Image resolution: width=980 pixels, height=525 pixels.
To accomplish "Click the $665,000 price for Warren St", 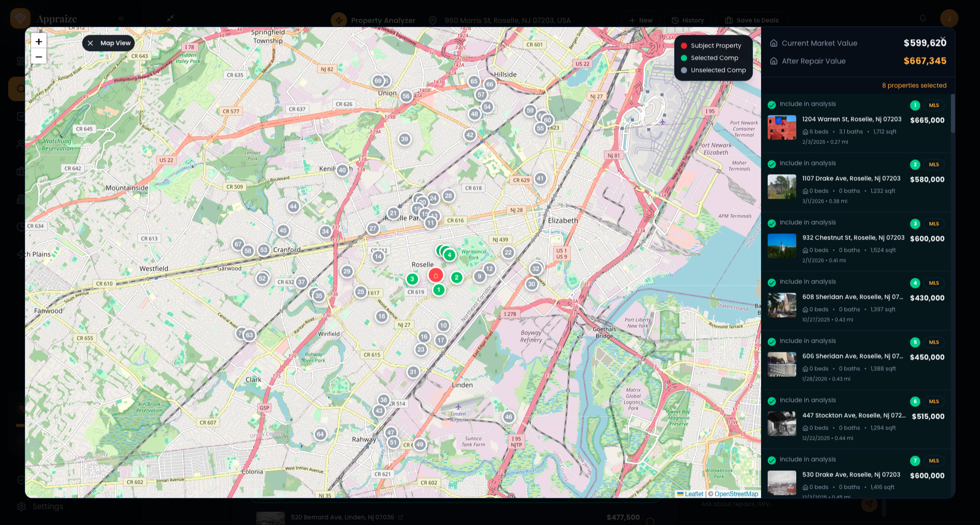I will click(927, 120).
